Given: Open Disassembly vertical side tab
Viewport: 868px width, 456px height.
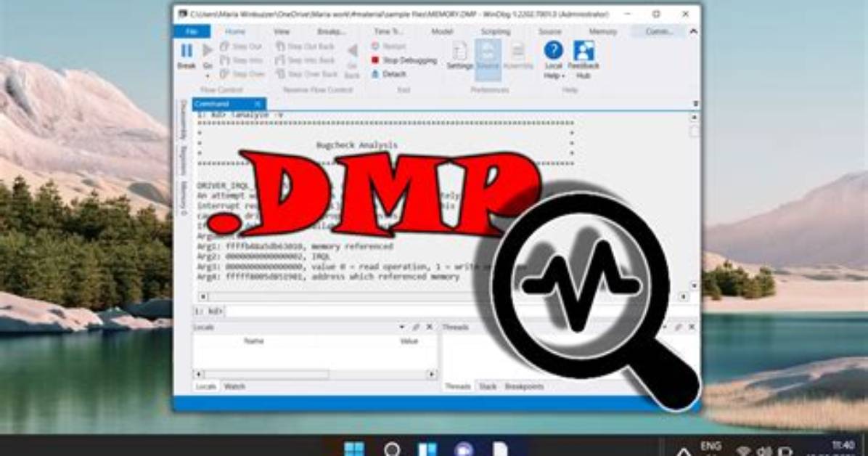Looking at the screenshot, I should click(183, 120).
